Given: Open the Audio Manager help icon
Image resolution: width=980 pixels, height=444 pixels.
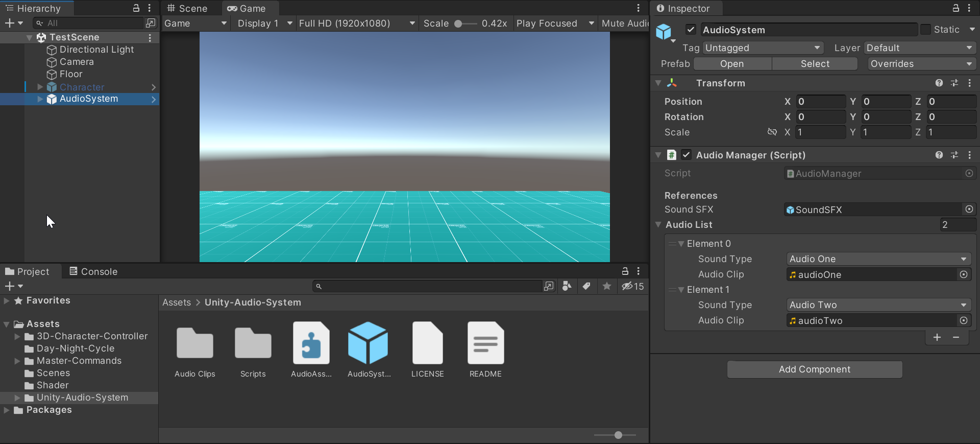Looking at the screenshot, I should 939,155.
